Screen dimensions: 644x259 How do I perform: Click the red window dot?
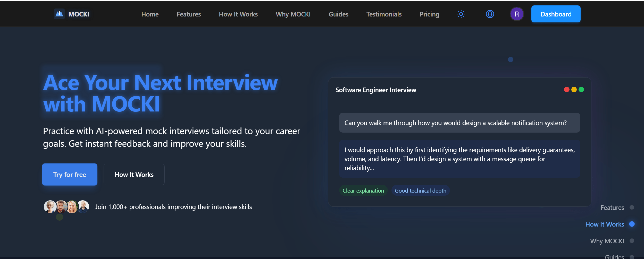point(567,90)
